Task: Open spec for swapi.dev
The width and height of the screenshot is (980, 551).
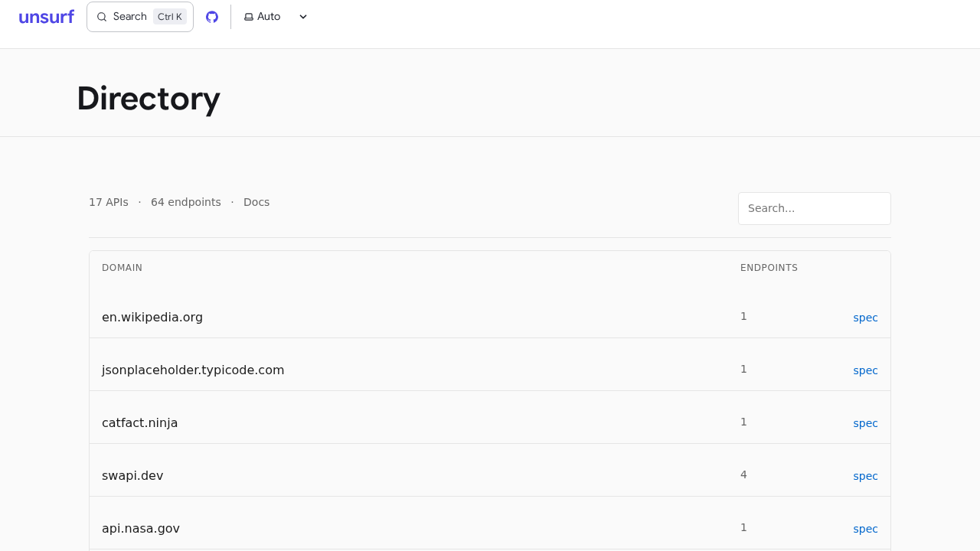Action: [865, 476]
